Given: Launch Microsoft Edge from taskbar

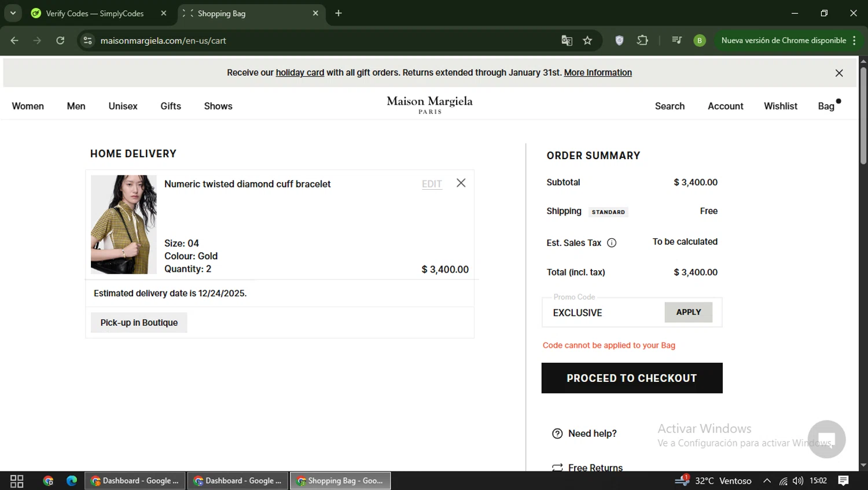Looking at the screenshot, I should pyautogui.click(x=72, y=481).
